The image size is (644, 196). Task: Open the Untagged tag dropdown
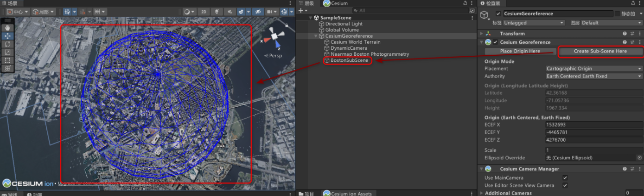pyautogui.click(x=534, y=23)
